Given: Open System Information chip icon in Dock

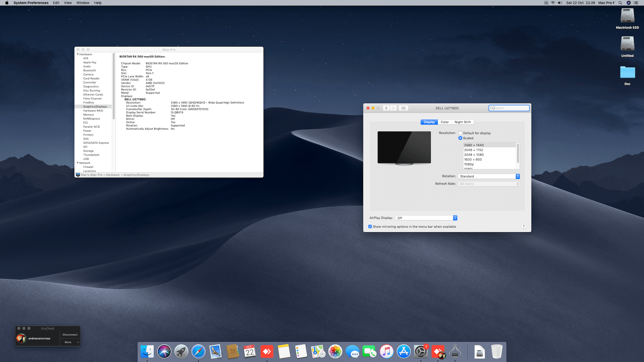Looking at the screenshot, I should [455, 352].
